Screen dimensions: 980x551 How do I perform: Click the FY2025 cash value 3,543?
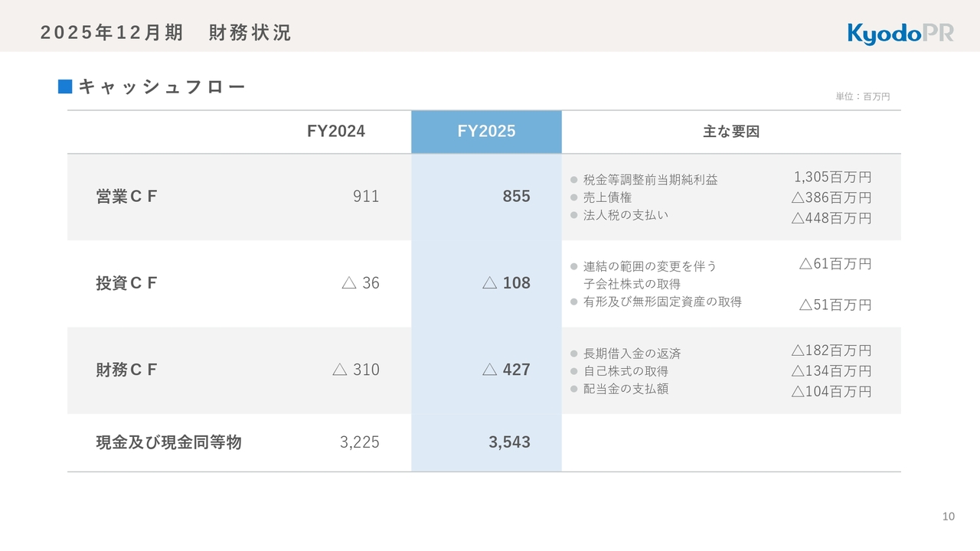point(509,442)
